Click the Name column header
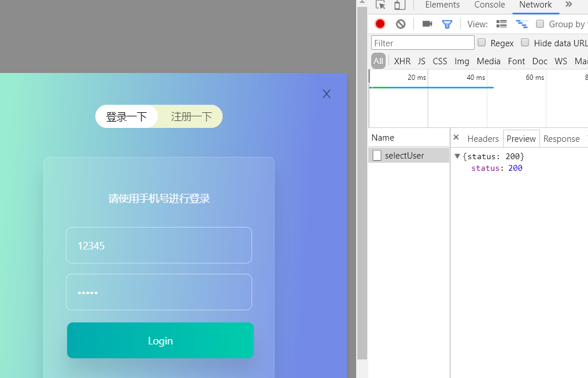Screen dimensions: 588x378 click(409, 137)
